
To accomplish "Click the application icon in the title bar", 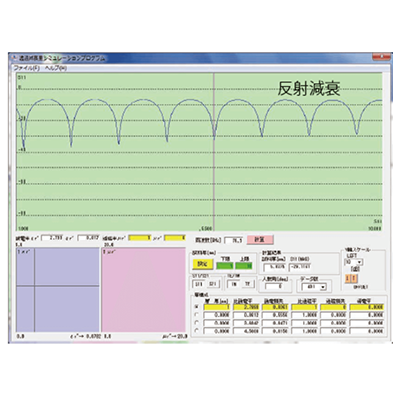I will (x=14, y=58).
